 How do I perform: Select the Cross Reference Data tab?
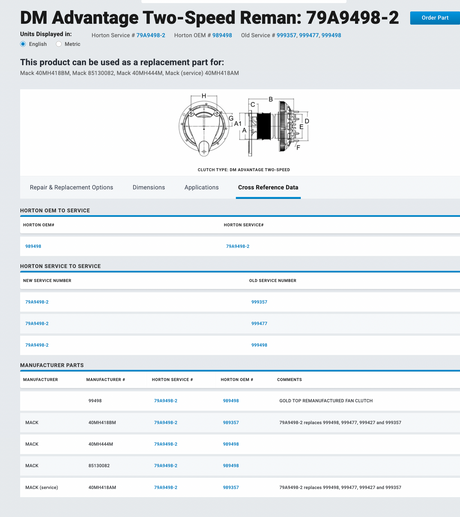coord(268,187)
